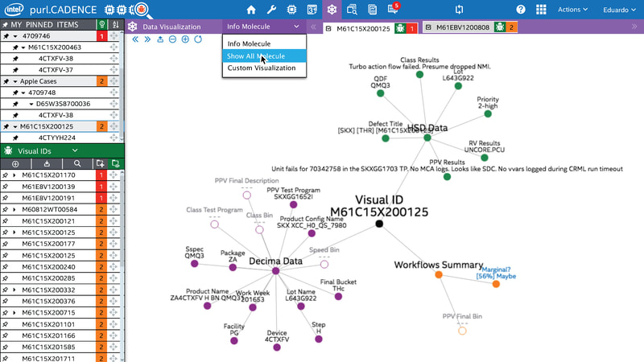Open the apps grid icon
This screenshot has height=362, width=644.
(x=541, y=10)
